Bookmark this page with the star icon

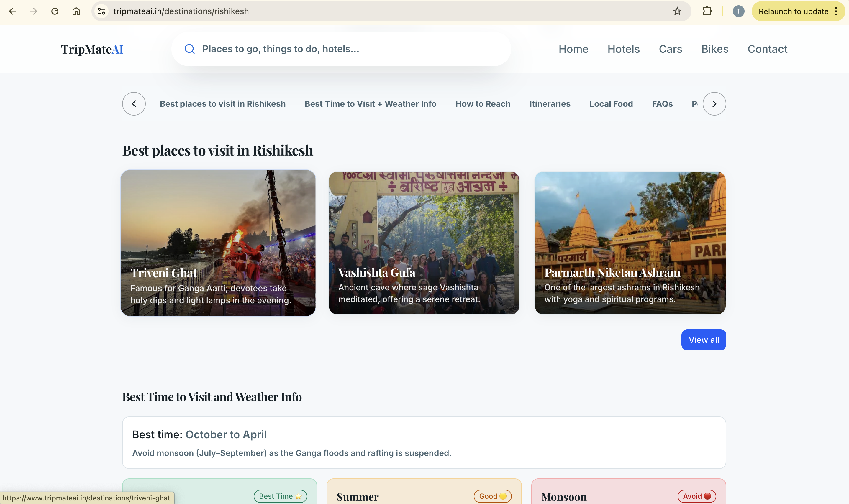tap(677, 11)
